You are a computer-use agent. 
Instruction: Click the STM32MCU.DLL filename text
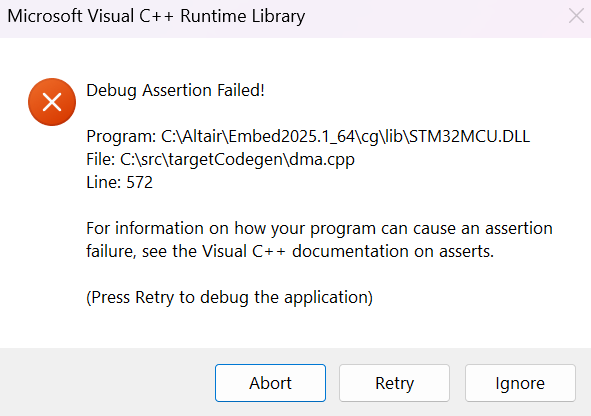coord(470,136)
